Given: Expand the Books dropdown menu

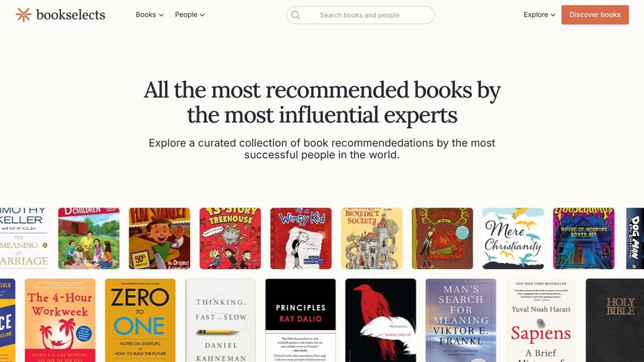Looking at the screenshot, I should point(150,15).
